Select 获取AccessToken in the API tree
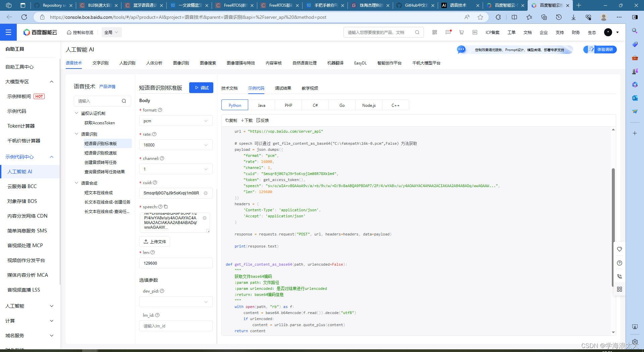This screenshot has width=644, height=352. (x=100, y=123)
